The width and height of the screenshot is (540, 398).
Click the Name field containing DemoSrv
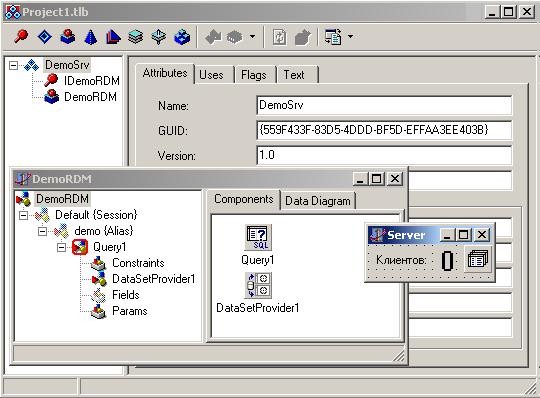[x=384, y=105]
